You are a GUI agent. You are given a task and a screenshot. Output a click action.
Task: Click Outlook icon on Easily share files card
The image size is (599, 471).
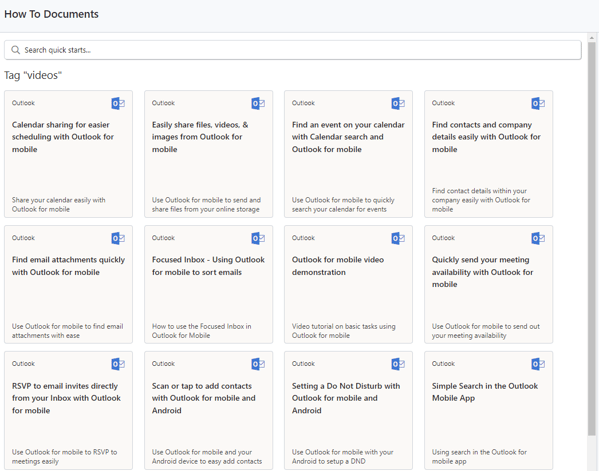click(258, 103)
